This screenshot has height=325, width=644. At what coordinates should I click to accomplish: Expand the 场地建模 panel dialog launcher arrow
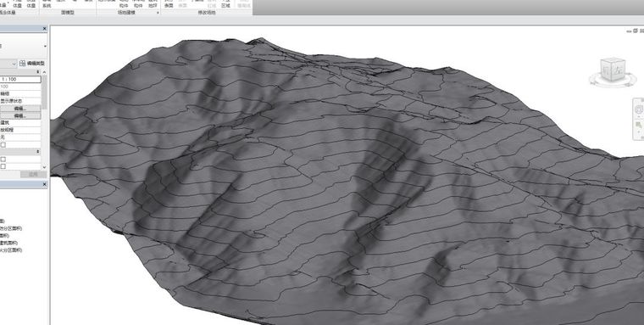[158, 13]
